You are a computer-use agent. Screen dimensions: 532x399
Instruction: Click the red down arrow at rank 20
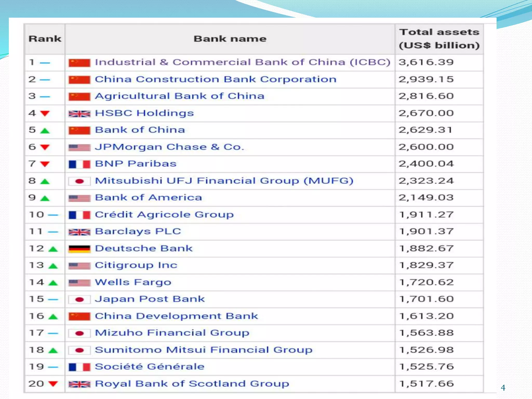click(53, 384)
